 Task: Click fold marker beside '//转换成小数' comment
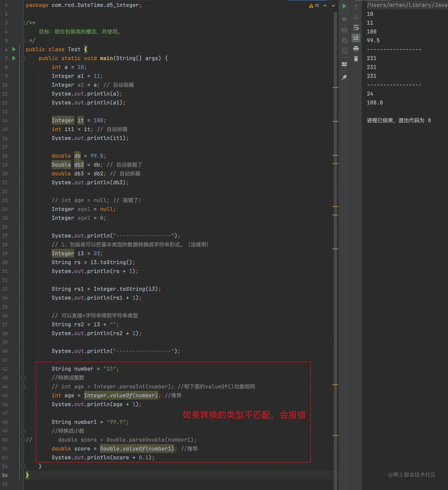23,431
